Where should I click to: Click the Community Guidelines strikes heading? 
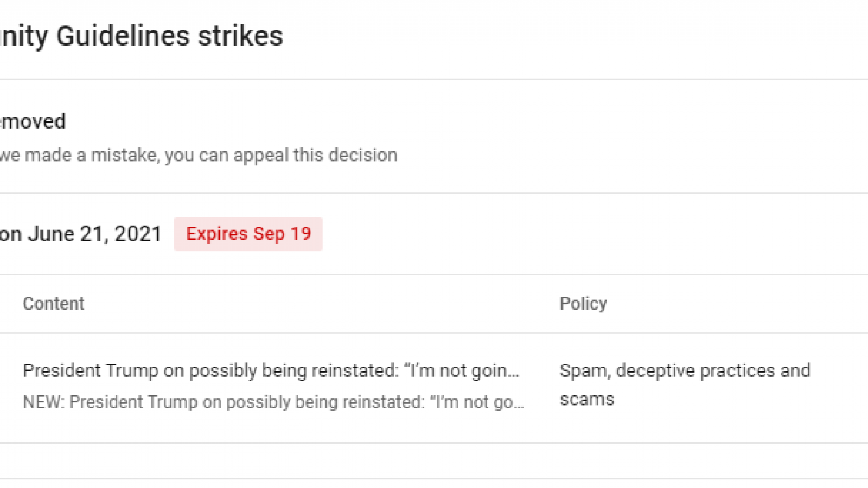[141, 36]
